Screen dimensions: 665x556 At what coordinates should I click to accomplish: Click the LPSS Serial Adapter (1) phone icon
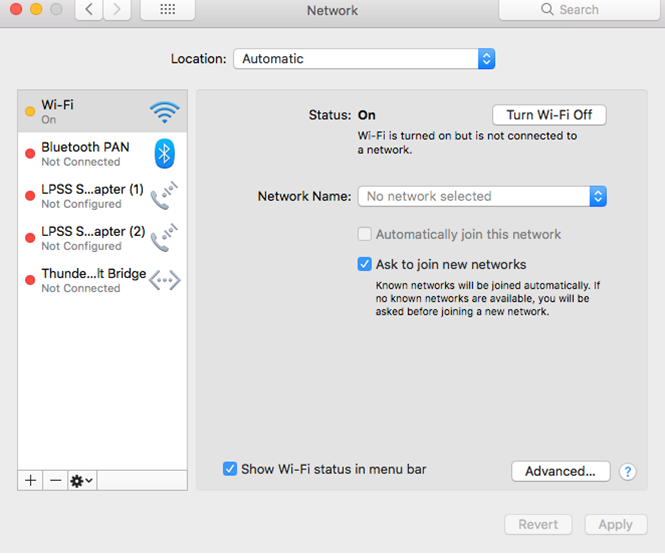coord(164,196)
